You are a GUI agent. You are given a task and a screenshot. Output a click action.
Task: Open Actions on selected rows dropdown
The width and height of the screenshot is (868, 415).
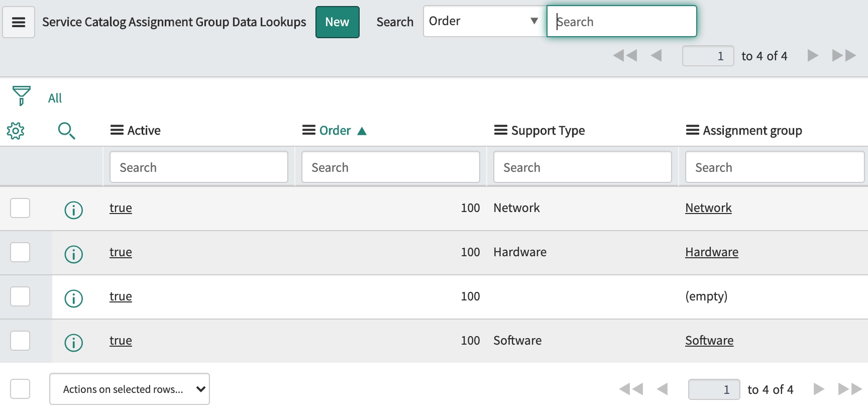click(130, 389)
